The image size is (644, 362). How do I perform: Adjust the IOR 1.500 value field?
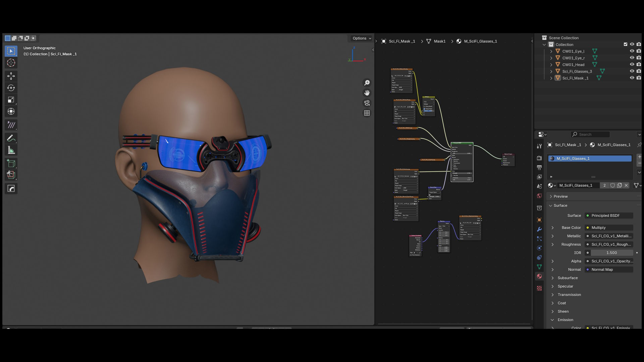coord(611,253)
